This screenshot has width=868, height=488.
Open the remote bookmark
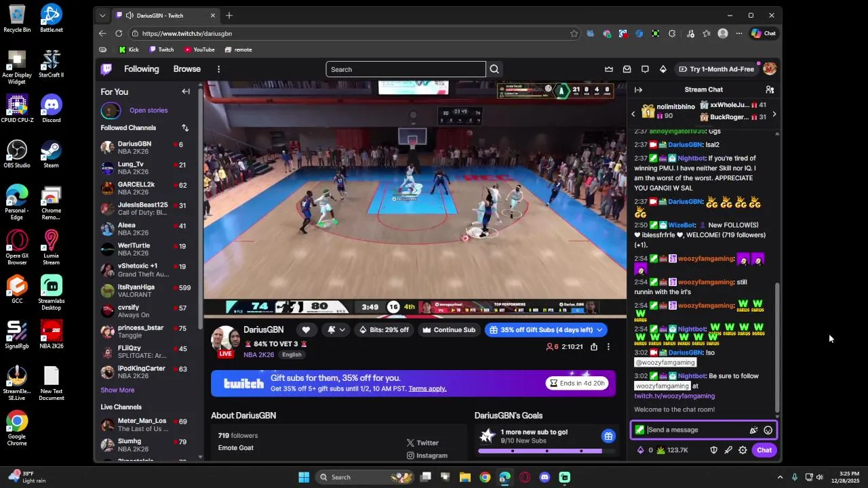(x=238, y=49)
